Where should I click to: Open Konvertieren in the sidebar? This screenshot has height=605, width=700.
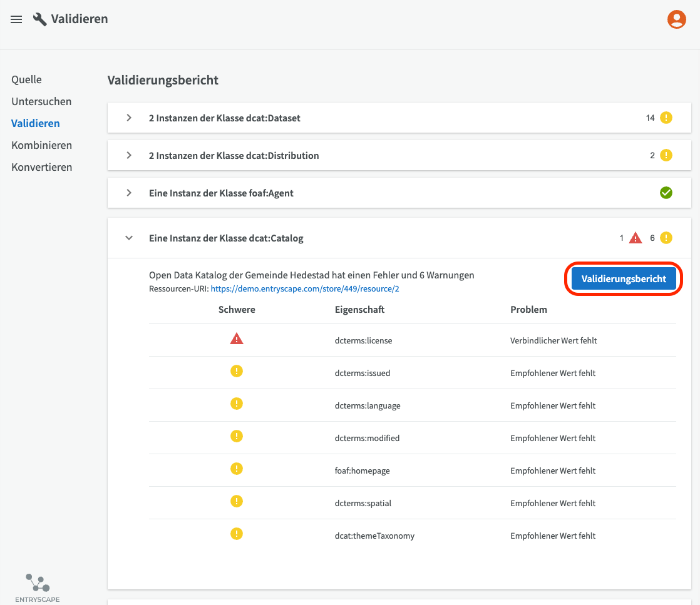point(41,167)
